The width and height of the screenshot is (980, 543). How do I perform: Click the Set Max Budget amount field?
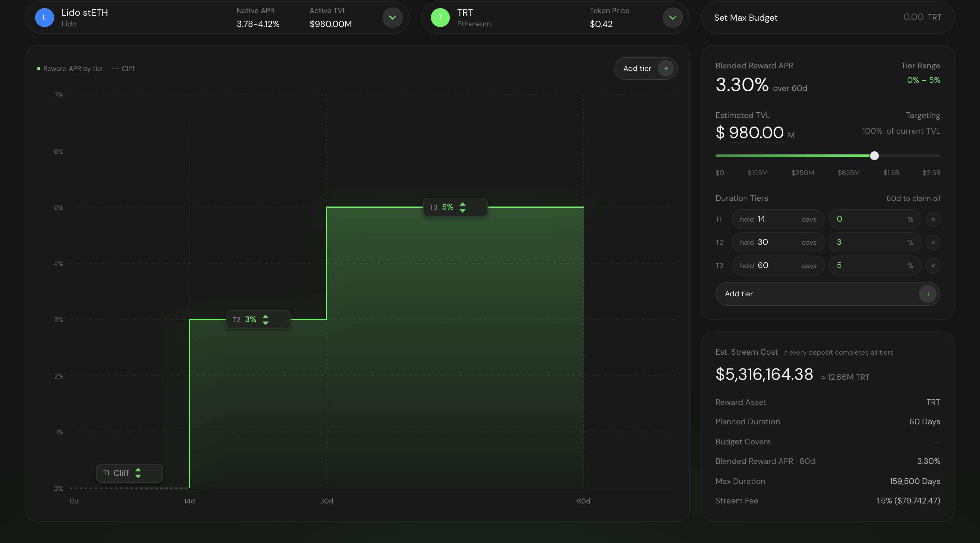click(x=913, y=17)
